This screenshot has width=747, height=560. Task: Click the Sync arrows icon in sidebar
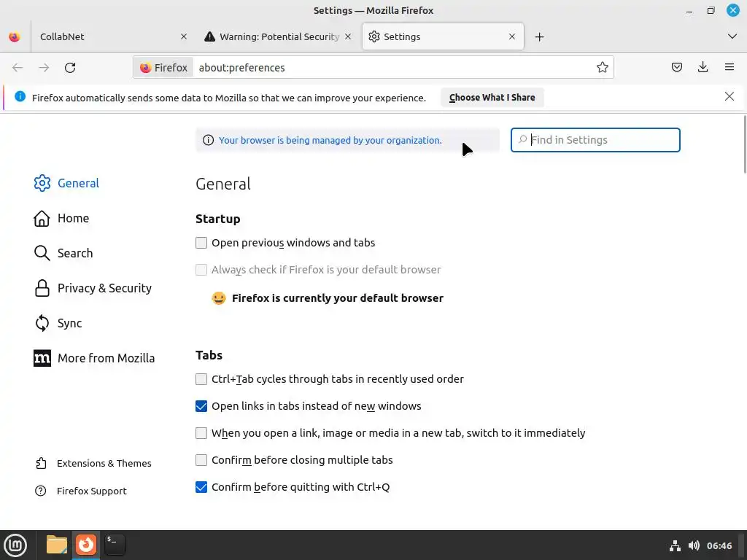[x=42, y=323]
